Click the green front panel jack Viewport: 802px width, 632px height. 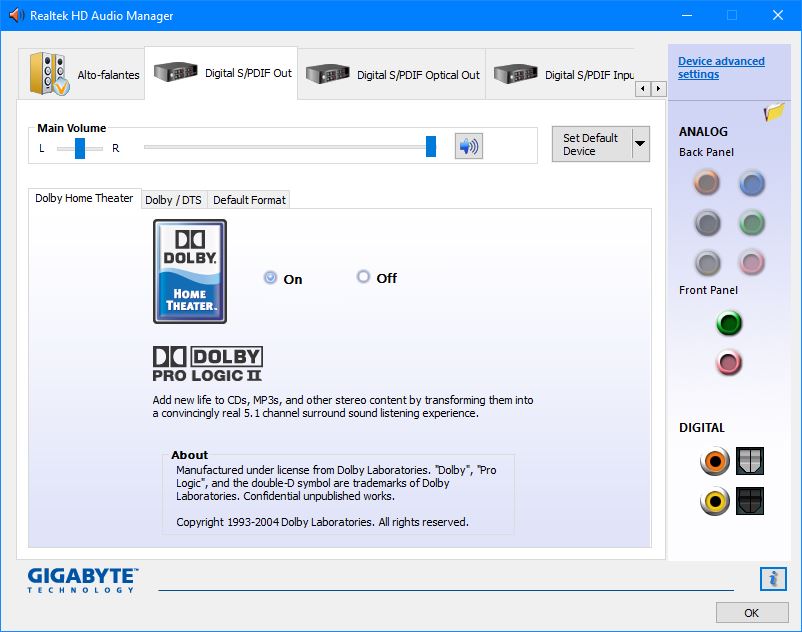point(729,323)
